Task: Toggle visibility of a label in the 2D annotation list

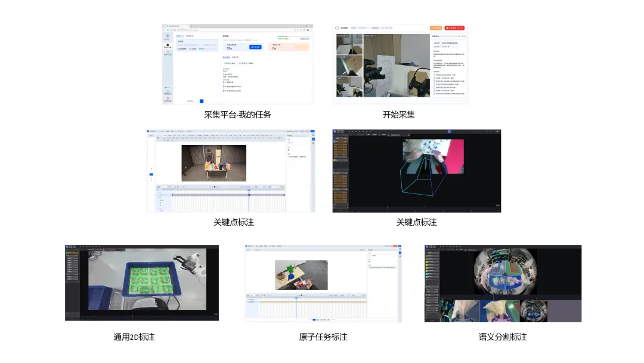Action: [x=76, y=259]
